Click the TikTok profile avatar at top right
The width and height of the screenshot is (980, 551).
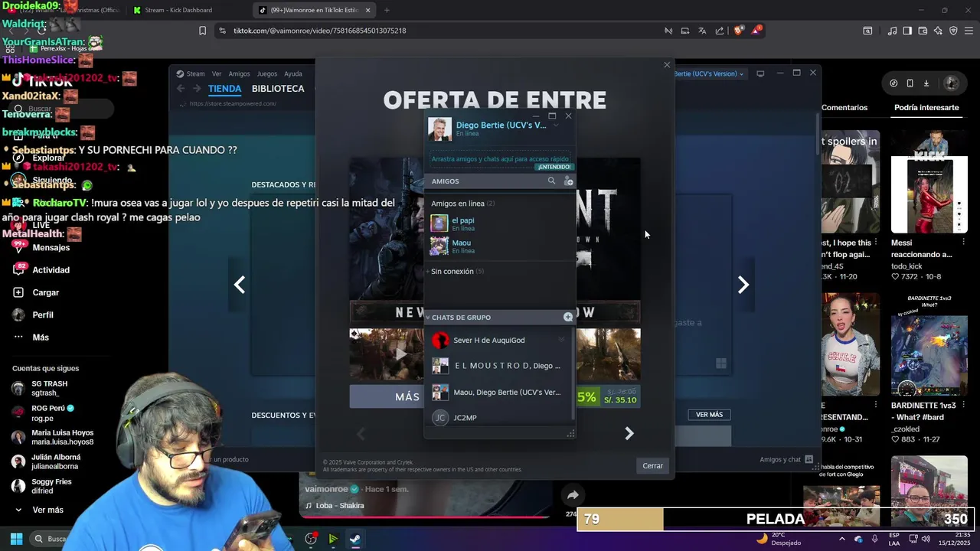pos(951,83)
